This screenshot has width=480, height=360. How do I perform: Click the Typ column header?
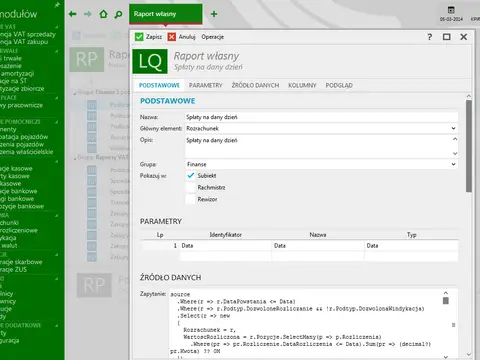(411, 235)
